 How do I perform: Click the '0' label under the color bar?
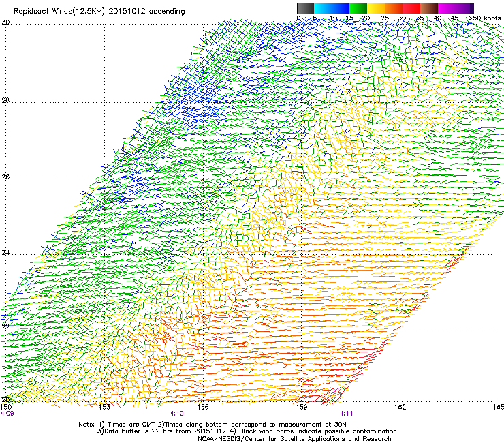click(x=298, y=18)
